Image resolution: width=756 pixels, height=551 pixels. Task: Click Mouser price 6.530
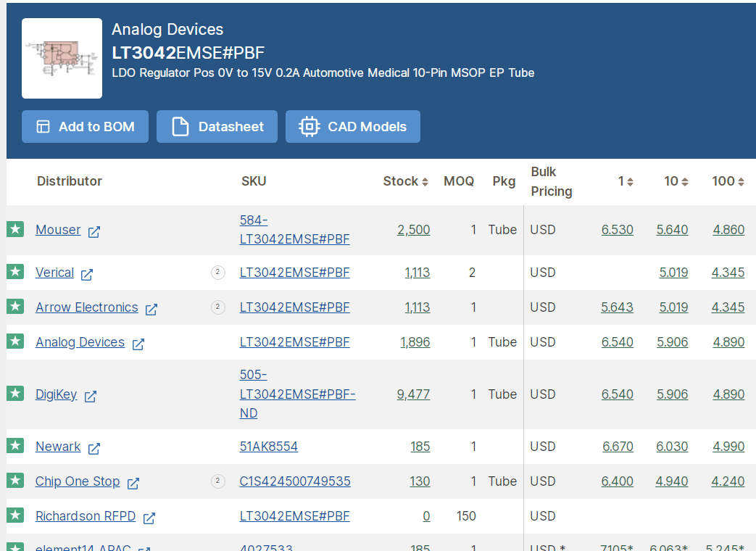click(x=617, y=230)
